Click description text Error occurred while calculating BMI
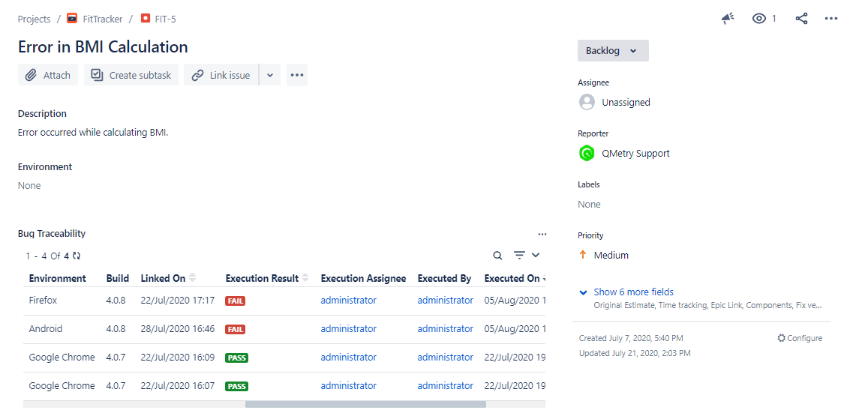The width and height of the screenshot is (868, 413). pos(92,132)
